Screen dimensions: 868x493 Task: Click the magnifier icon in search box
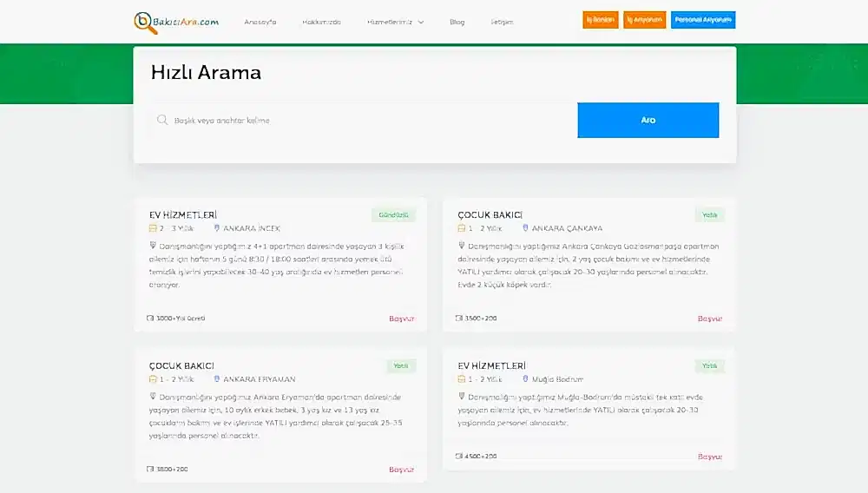(161, 120)
